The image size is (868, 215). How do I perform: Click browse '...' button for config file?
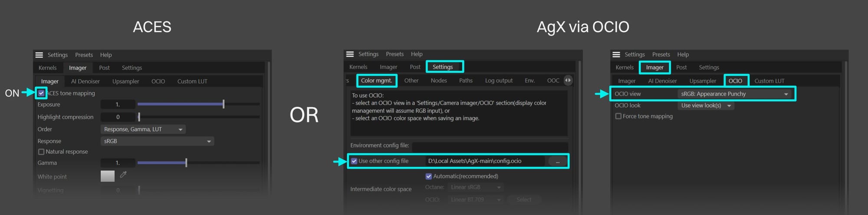coord(558,161)
